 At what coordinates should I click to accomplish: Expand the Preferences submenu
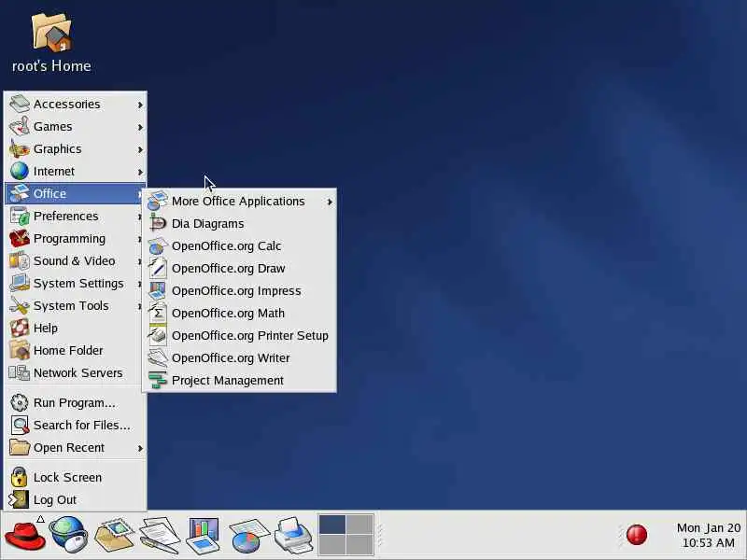[x=76, y=216]
